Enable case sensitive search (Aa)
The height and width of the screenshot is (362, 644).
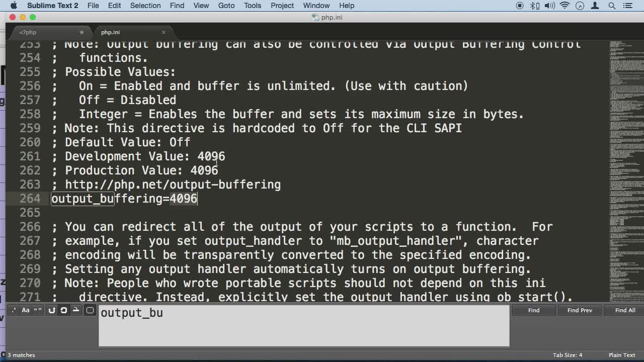(x=26, y=310)
